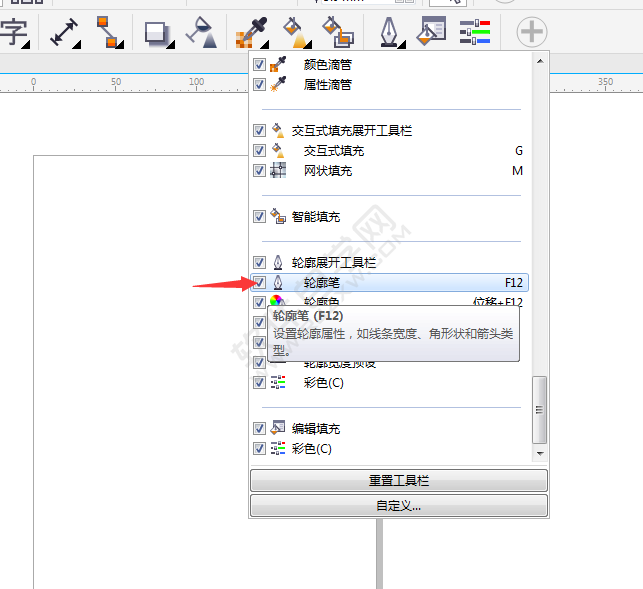This screenshot has width=643, height=589.
Task: Toggle the 交互式填充展开工具栏 checkbox
Action: tap(259, 130)
